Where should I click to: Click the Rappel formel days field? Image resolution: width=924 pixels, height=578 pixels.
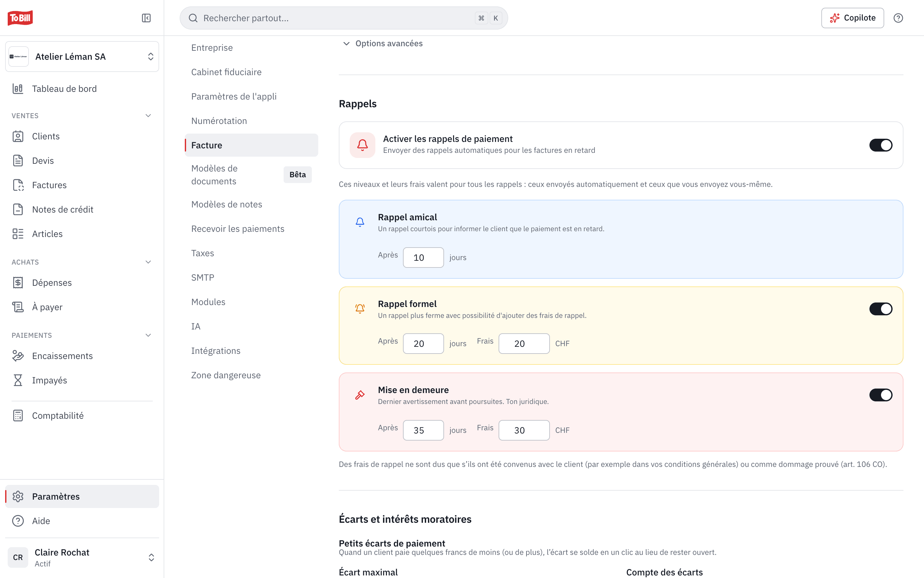pyautogui.click(x=423, y=344)
